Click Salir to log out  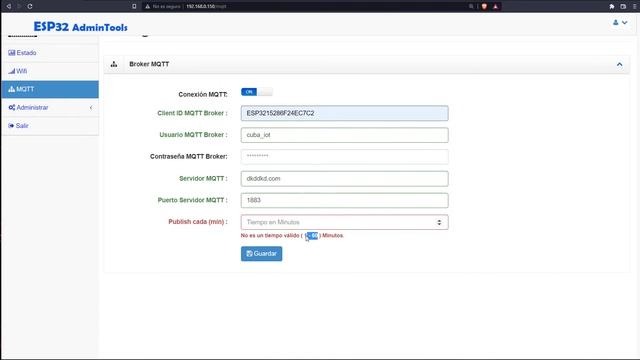(50, 126)
